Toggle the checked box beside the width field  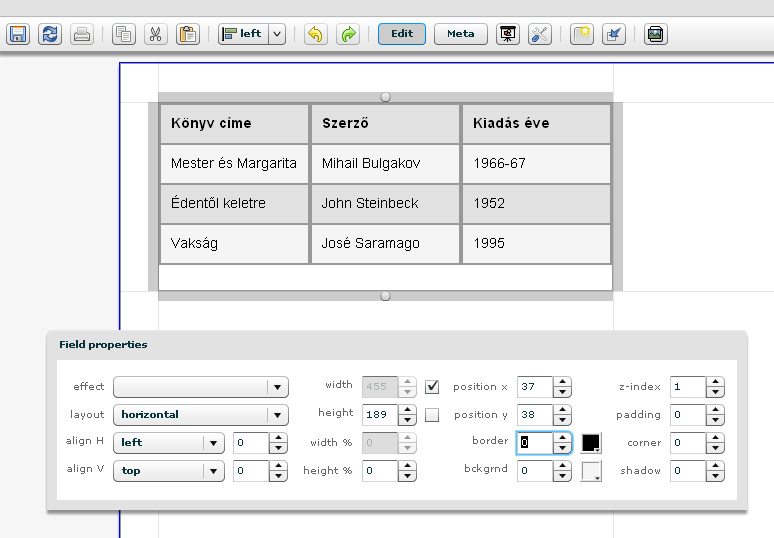coord(432,387)
